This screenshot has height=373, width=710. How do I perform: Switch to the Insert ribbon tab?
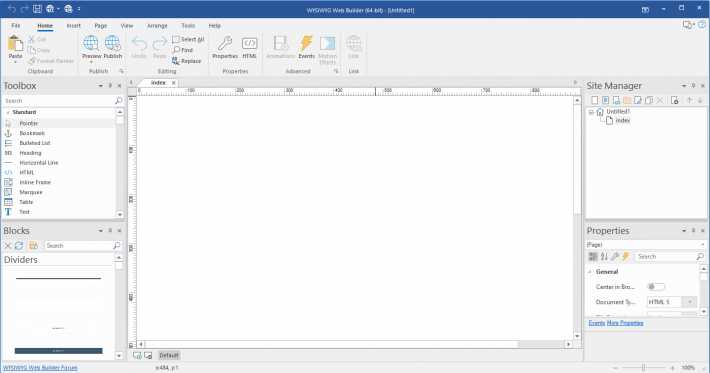(73, 26)
